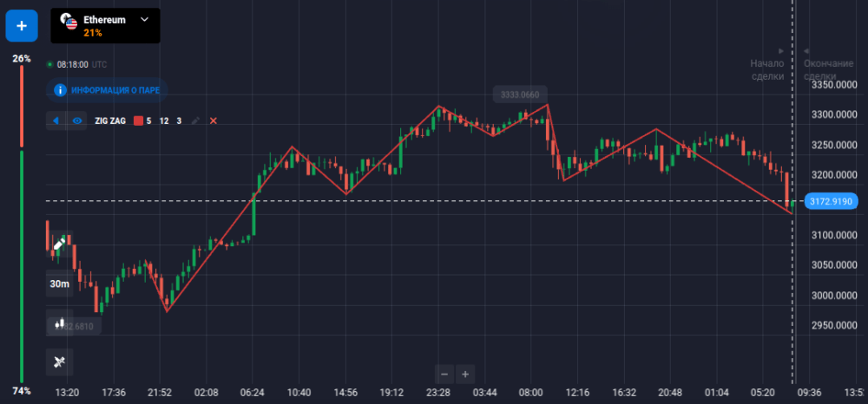Edit ZIG ZAG settings with pencil icon
This screenshot has height=404, width=868.
pos(196,121)
